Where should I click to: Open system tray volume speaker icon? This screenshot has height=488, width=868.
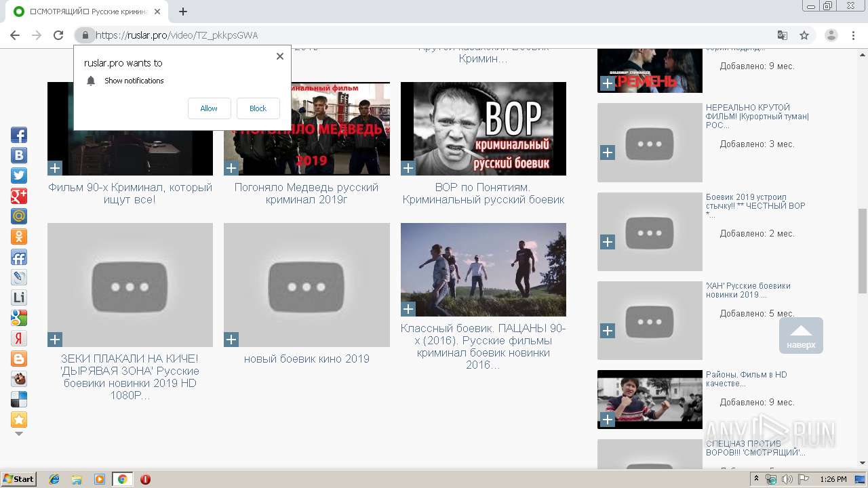(x=787, y=479)
